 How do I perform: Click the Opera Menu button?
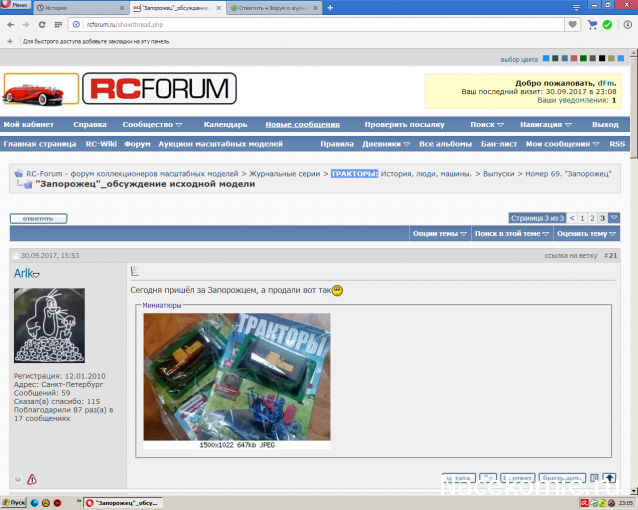point(15,7)
